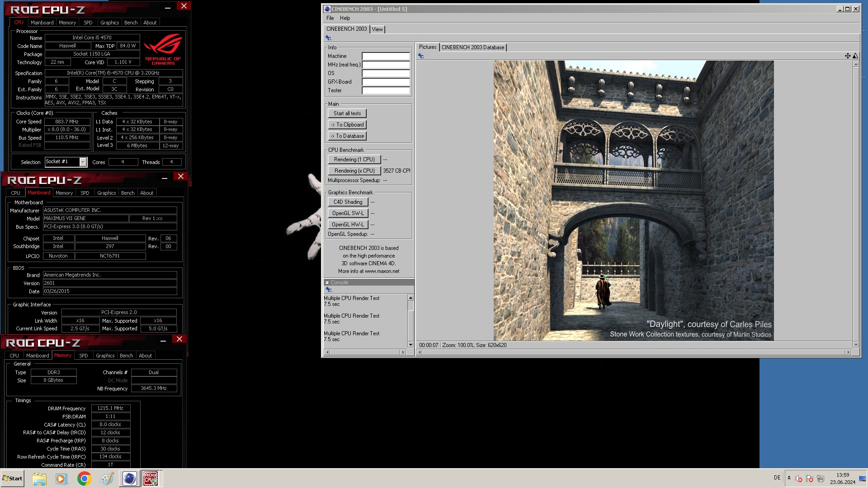Click the Pictures panel vertical scrollbar down arrow
The height and width of the screenshot is (488, 868).
(x=856, y=345)
